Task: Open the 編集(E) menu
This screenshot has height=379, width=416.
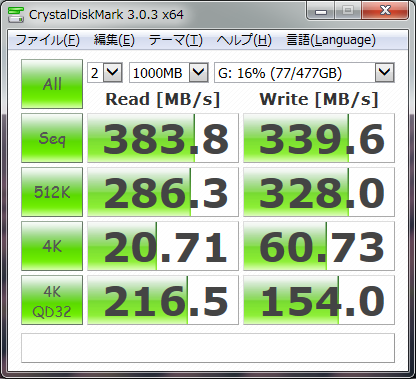Action: click(x=114, y=40)
